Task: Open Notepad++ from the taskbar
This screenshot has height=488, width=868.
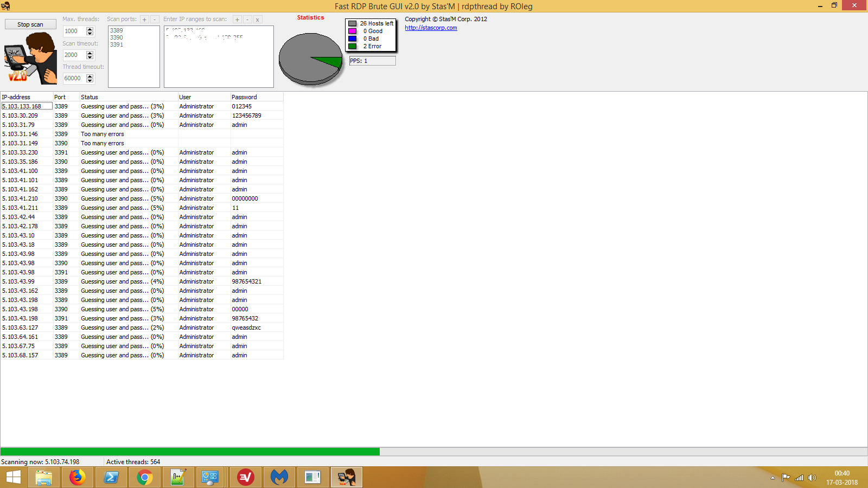Action: pyautogui.click(x=178, y=477)
